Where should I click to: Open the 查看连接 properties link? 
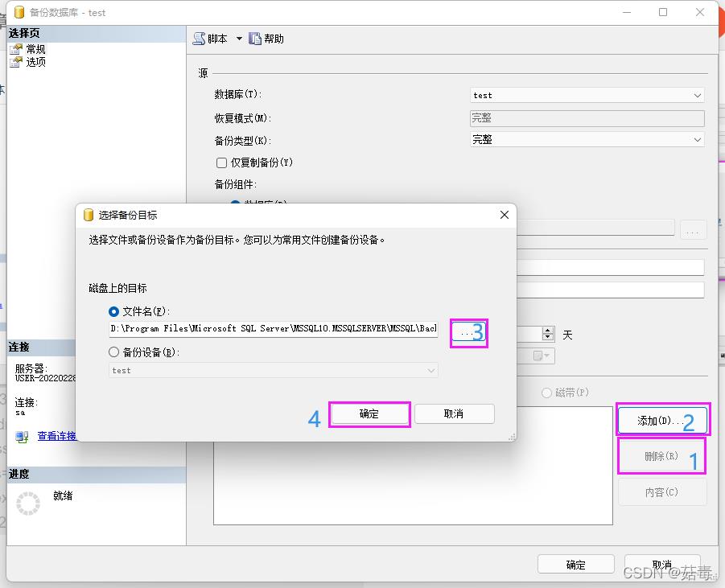coord(56,436)
